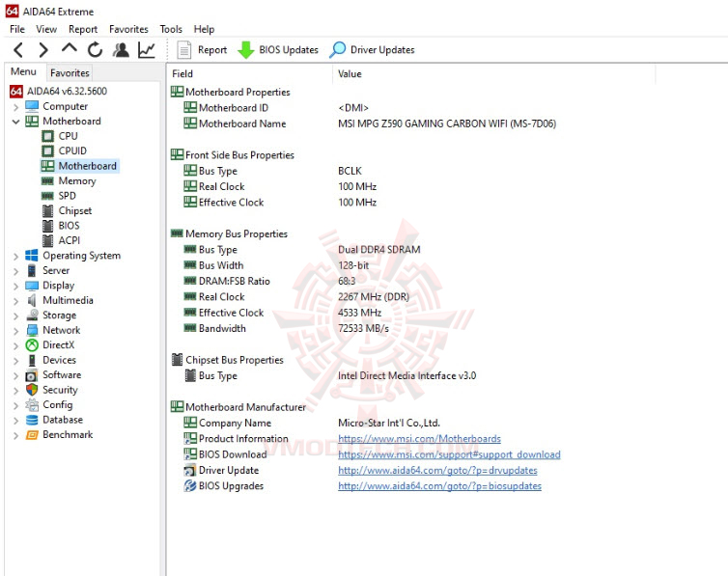Image resolution: width=728 pixels, height=576 pixels.
Task: Open the user management icon in the toolbar
Action: (x=122, y=49)
